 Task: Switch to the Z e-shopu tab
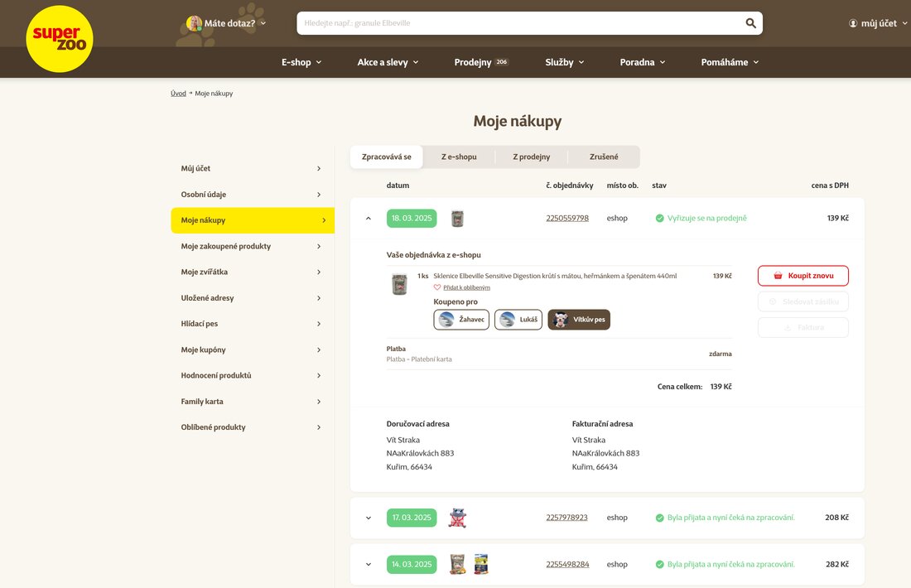[459, 157]
